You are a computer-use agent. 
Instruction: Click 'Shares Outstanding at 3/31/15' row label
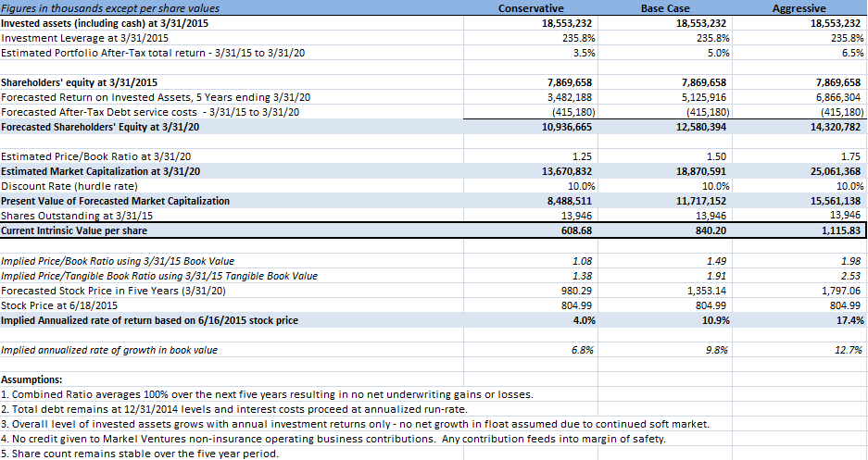pyautogui.click(x=77, y=216)
